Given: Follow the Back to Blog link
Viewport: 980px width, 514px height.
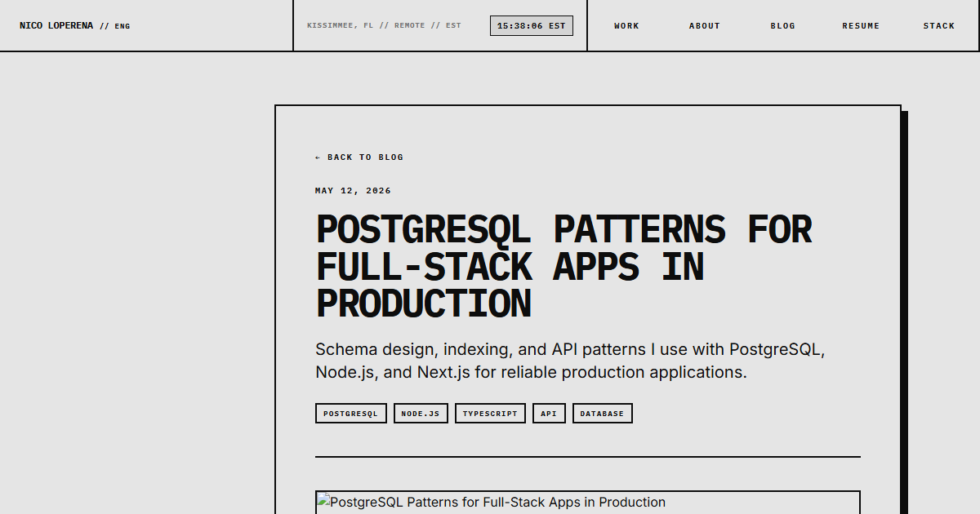Looking at the screenshot, I should (x=359, y=157).
